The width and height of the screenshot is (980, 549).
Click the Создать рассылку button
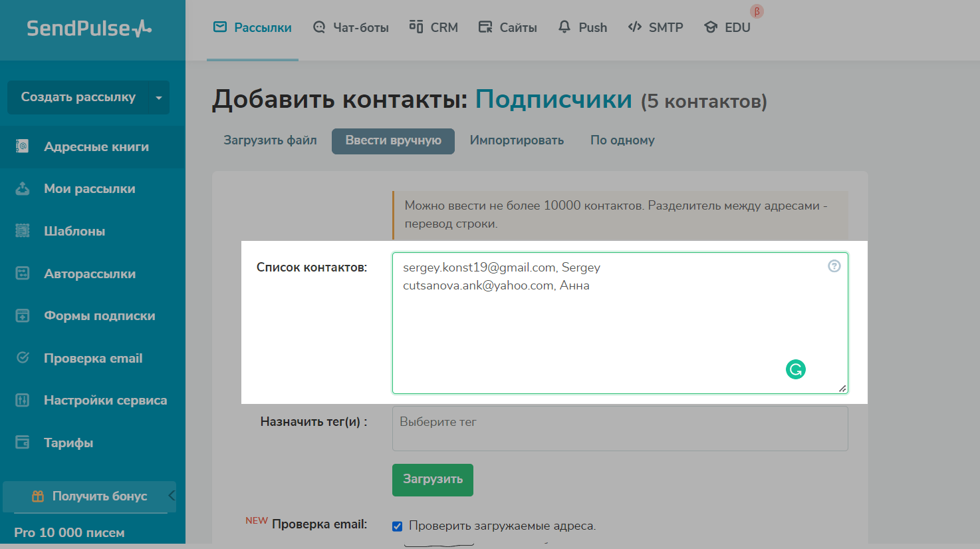[x=78, y=97]
